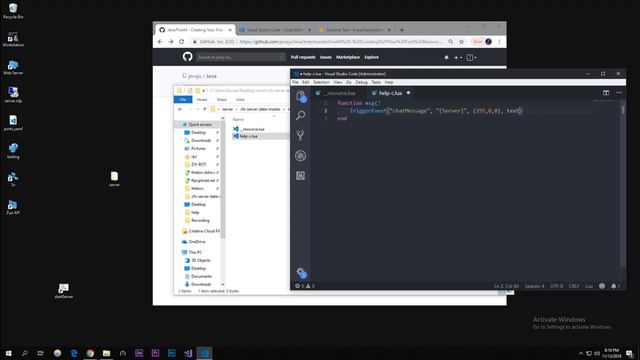The width and height of the screenshot is (640, 360).
Task: Open the Explorer view in VS Code activity bar
Action: (x=301, y=96)
